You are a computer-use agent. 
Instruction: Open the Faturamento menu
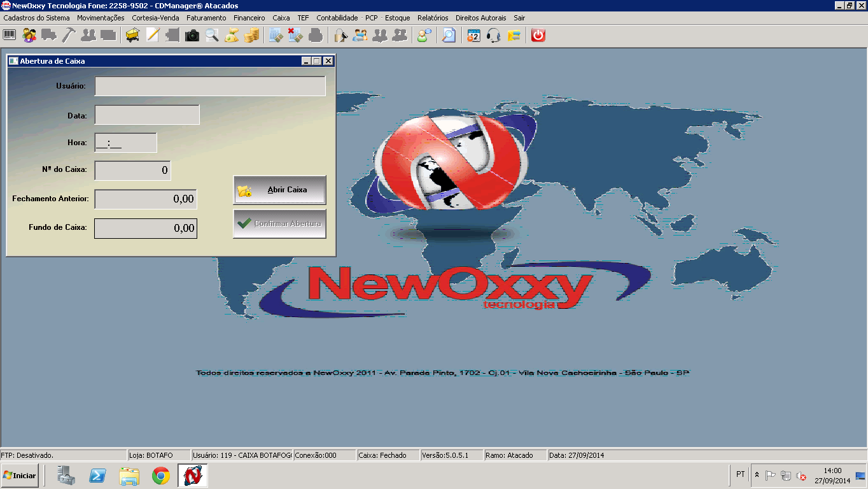point(206,18)
